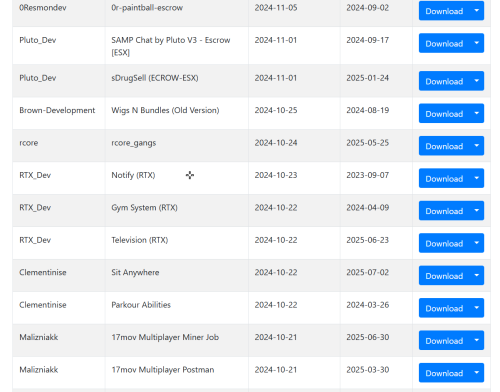Open Download arrow for Miner Job row

tap(477, 340)
